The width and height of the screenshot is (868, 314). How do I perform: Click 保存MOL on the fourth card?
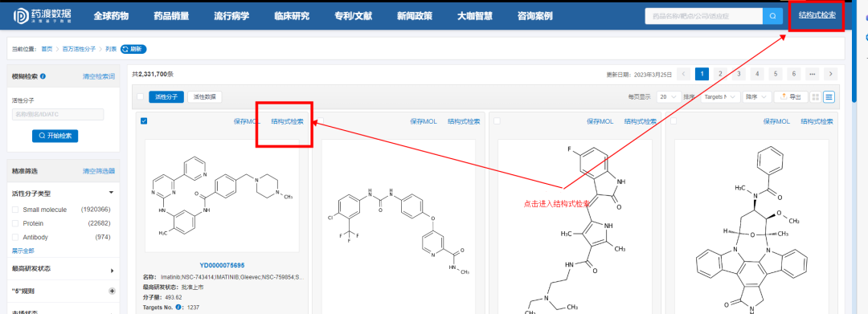click(x=776, y=121)
